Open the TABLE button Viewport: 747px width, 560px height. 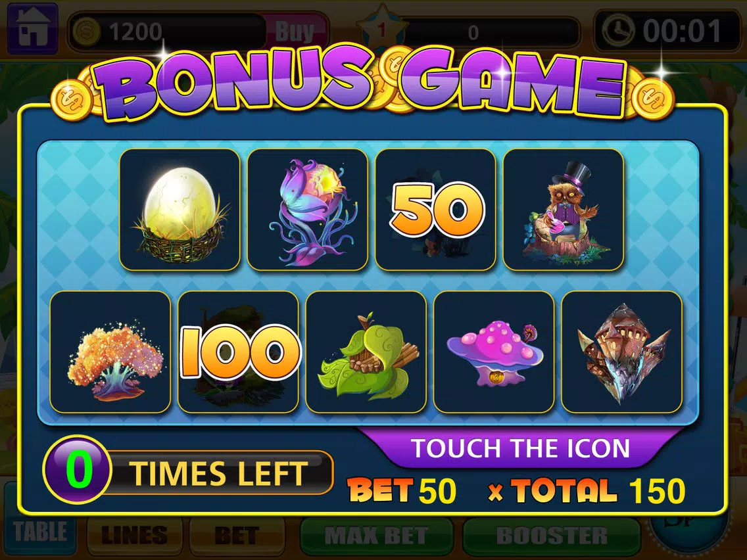[x=40, y=532]
